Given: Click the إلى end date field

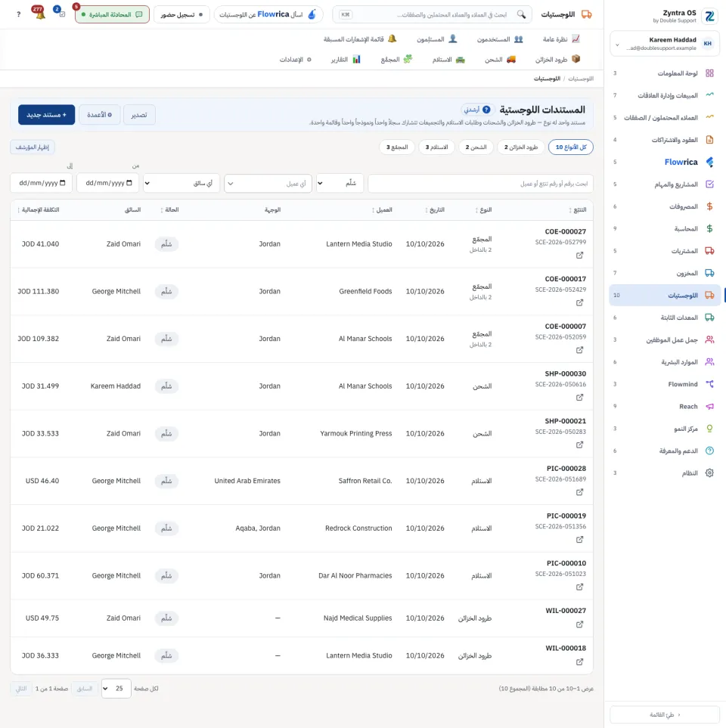Looking at the screenshot, I should 42,183.
